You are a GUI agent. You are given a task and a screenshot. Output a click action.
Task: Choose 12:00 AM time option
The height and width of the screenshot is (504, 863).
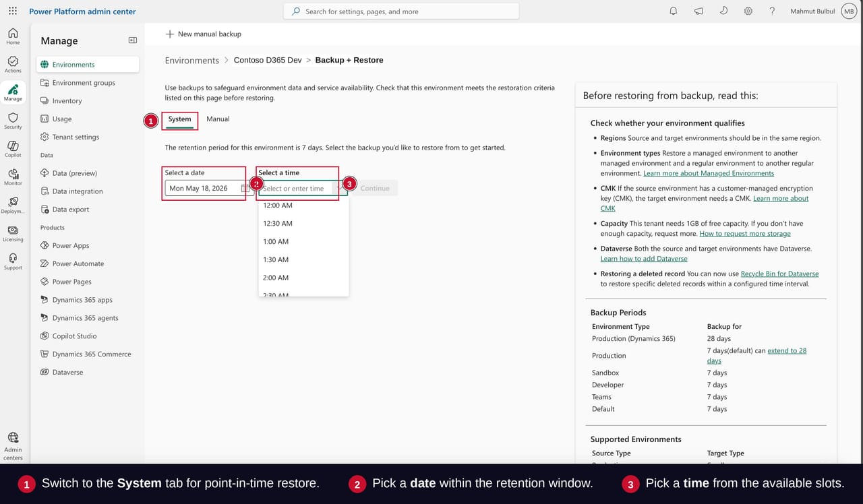[x=303, y=206]
